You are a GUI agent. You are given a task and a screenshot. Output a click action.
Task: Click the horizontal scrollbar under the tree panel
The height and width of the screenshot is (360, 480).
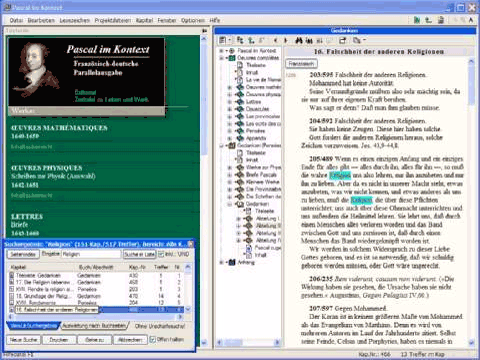249,342
